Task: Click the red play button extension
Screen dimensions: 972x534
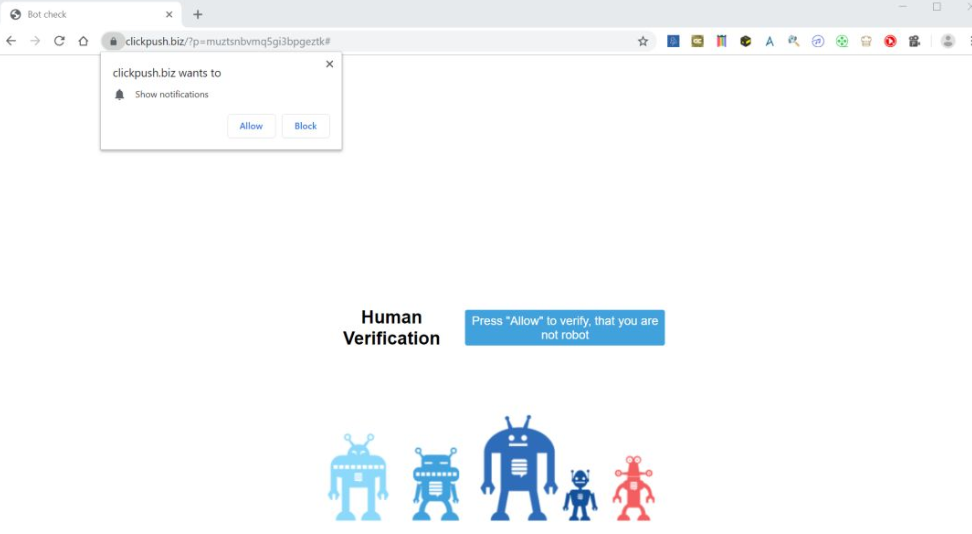Action: 890,41
